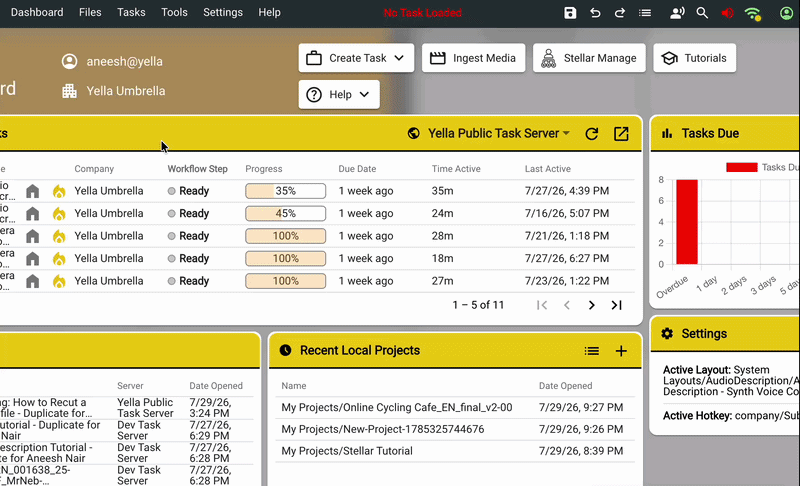Click the 35% progress bar

click(x=285, y=191)
